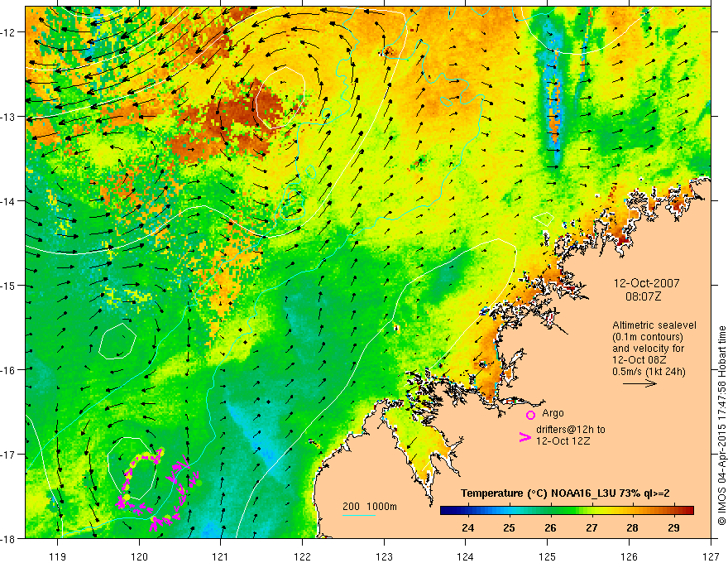The image size is (728, 563).
Task: Click the 'Altimetric sealevel' legend text
Action: (654, 325)
